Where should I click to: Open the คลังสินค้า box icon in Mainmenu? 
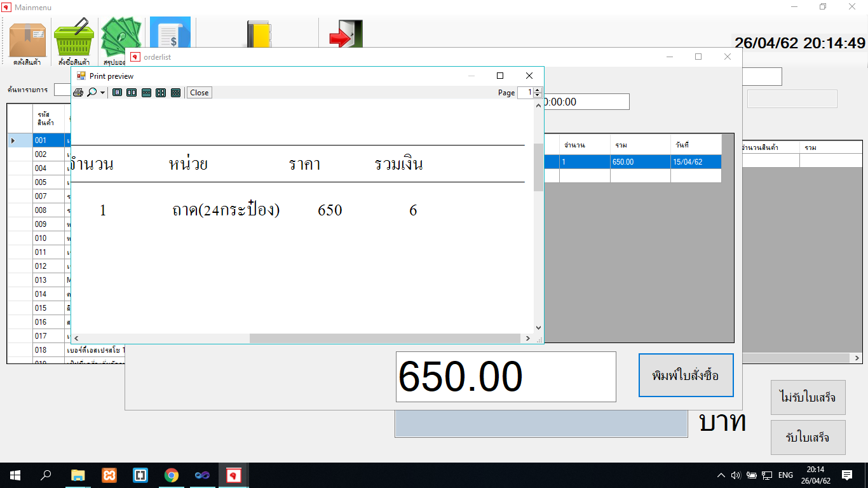click(27, 42)
